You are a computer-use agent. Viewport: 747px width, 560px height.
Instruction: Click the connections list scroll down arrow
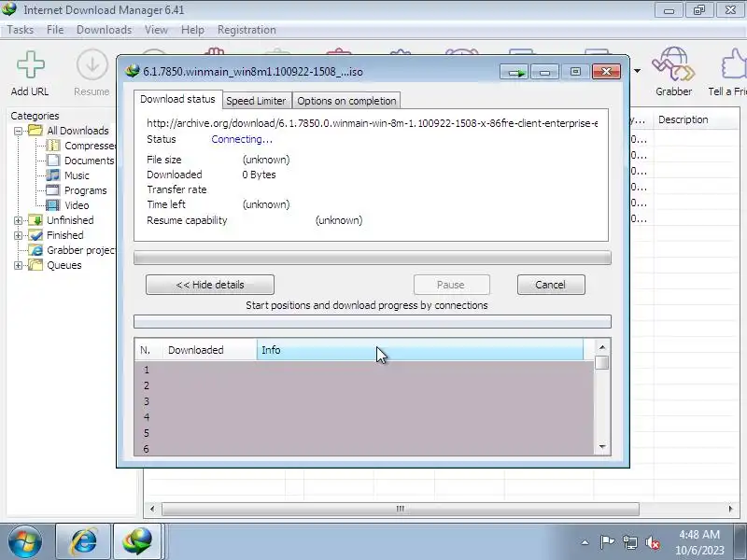tap(602, 446)
